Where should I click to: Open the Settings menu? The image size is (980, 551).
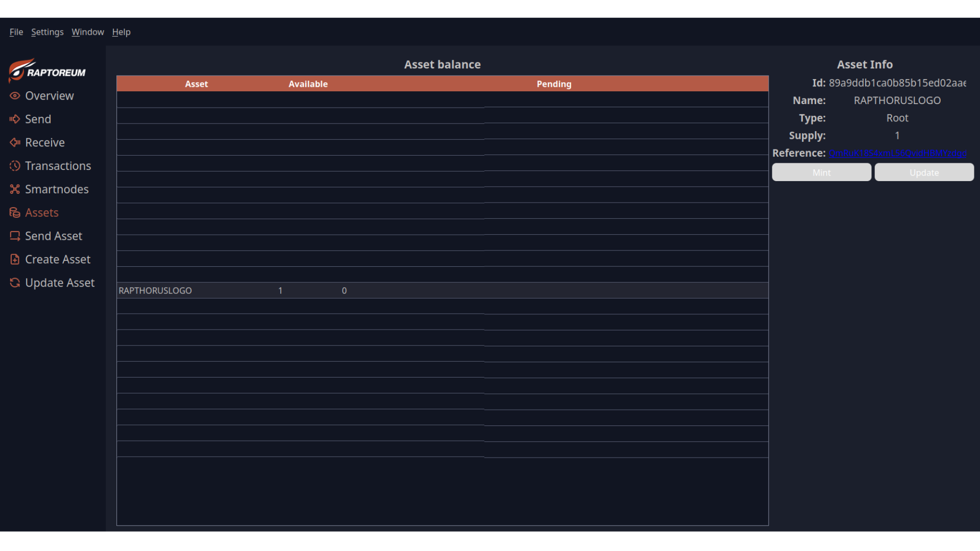(47, 32)
